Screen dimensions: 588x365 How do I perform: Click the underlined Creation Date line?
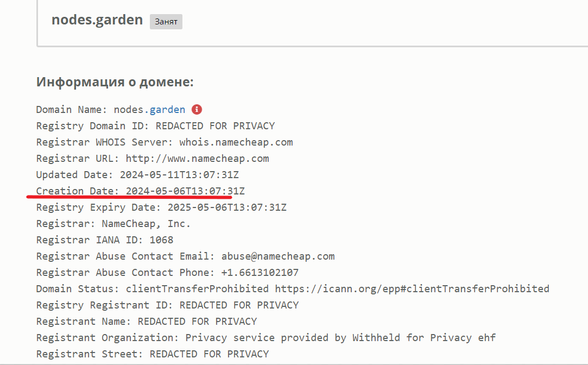[x=141, y=191]
